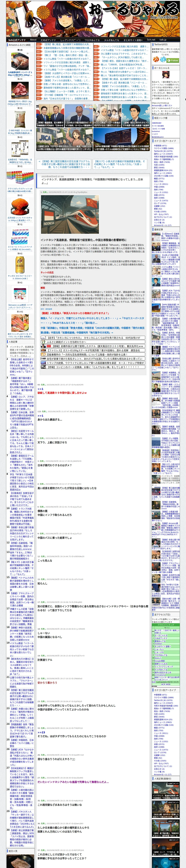This screenshot has height=868, width=186.
Task: Open category 韓国 (3771)
Action: [159, 179]
